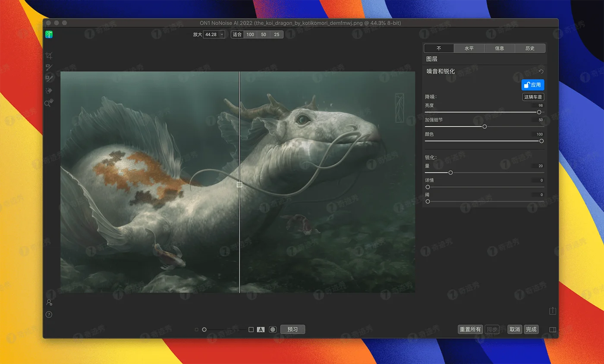The image size is (604, 364).
Task: Select the zoom and hand tool
Action: click(49, 103)
